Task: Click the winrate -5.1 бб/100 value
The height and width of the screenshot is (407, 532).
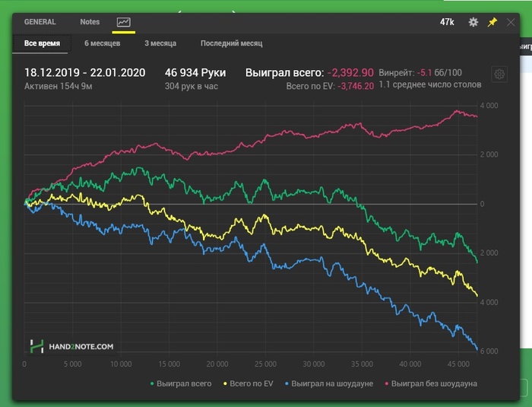Action: (439, 73)
